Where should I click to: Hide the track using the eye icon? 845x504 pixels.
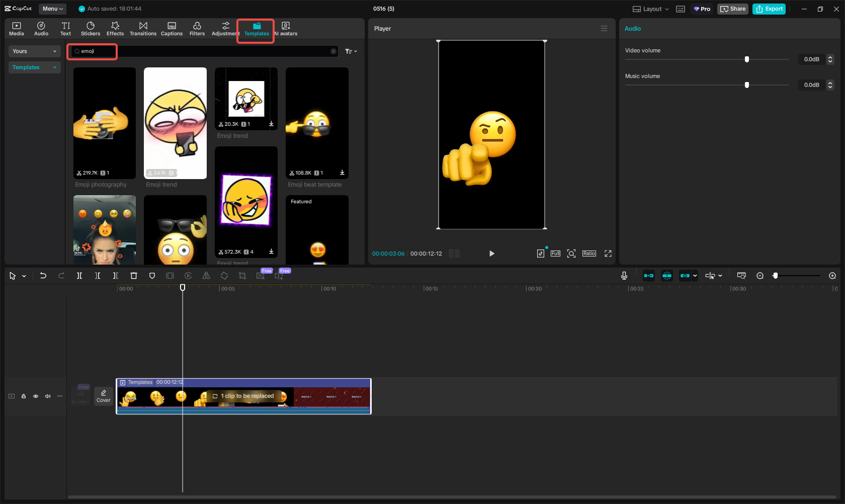tap(36, 396)
